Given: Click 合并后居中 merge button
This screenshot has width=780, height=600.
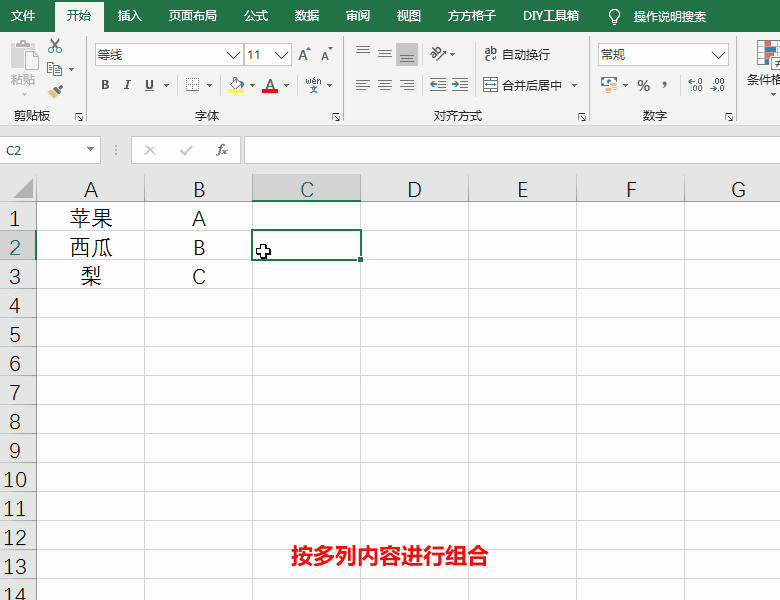Looking at the screenshot, I should click(x=523, y=85).
